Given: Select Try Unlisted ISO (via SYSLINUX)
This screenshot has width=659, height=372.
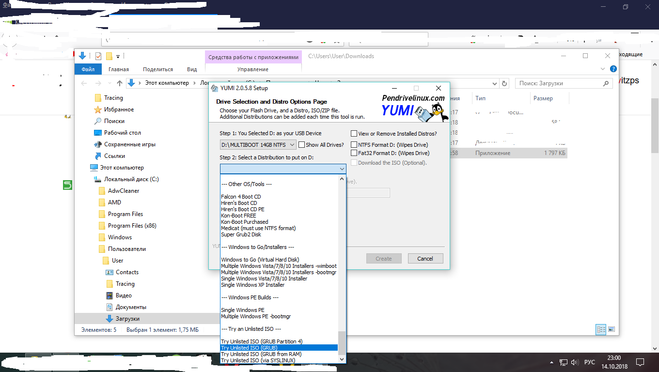Looking at the screenshot, I should pyautogui.click(x=258, y=360).
